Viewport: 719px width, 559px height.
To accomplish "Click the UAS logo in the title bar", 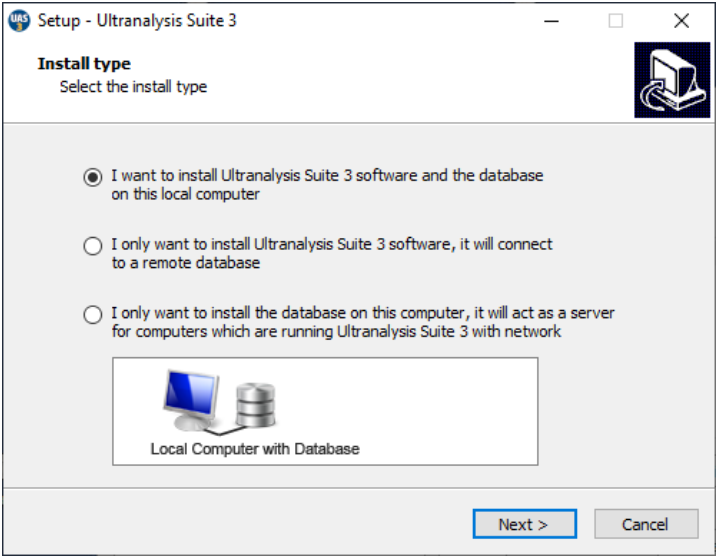I will coord(19,20).
